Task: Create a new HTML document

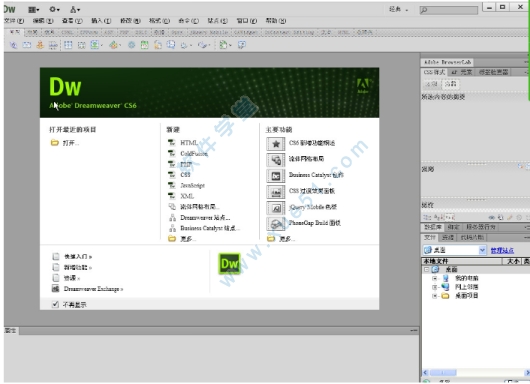Action: [x=183, y=143]
